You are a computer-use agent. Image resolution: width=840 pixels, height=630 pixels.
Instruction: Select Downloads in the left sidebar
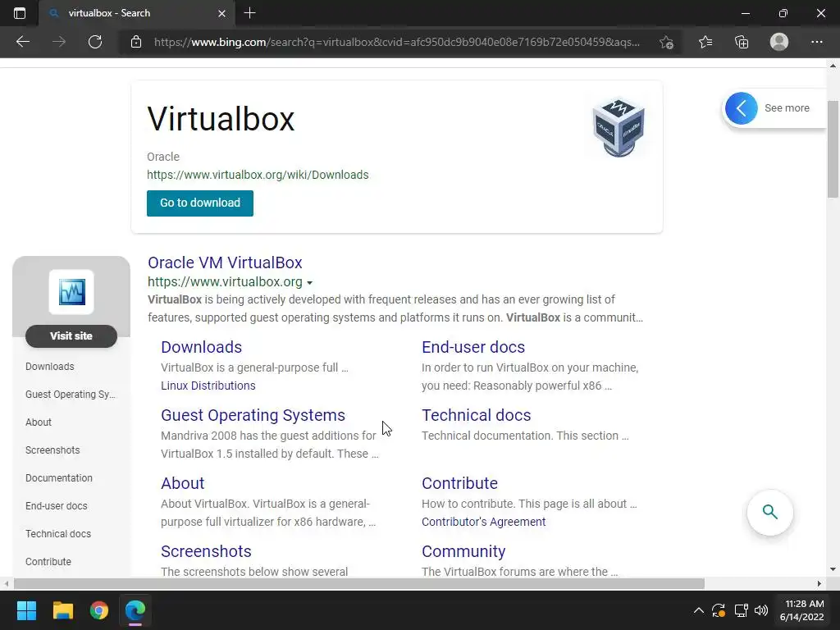50,367
